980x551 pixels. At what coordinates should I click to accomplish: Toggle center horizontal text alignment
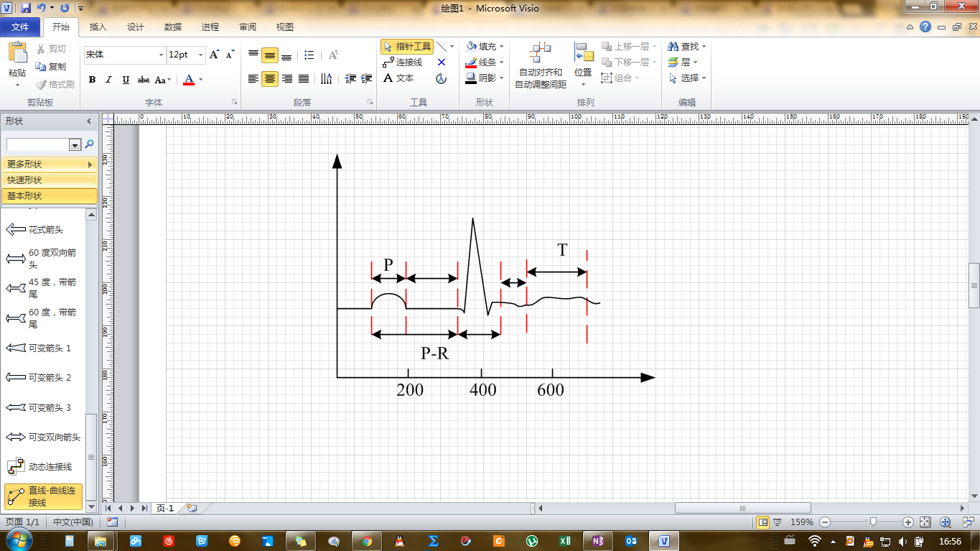[270, 79]
